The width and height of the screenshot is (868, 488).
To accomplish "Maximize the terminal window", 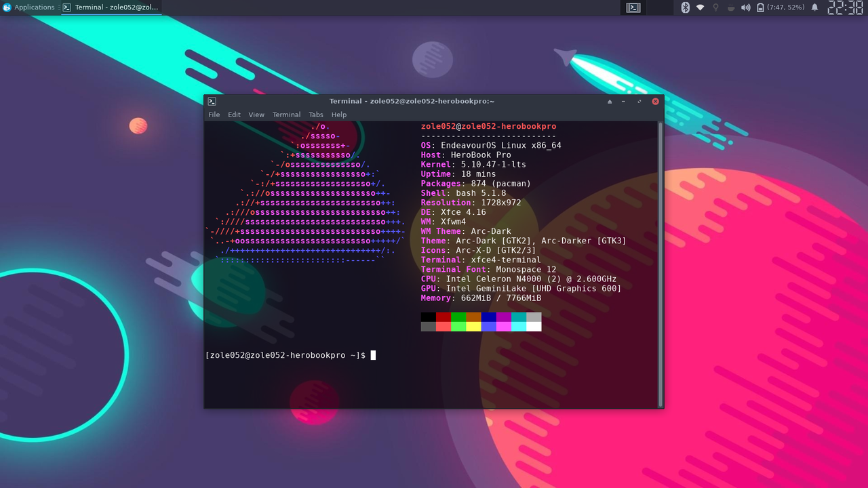I will point(639,101).
